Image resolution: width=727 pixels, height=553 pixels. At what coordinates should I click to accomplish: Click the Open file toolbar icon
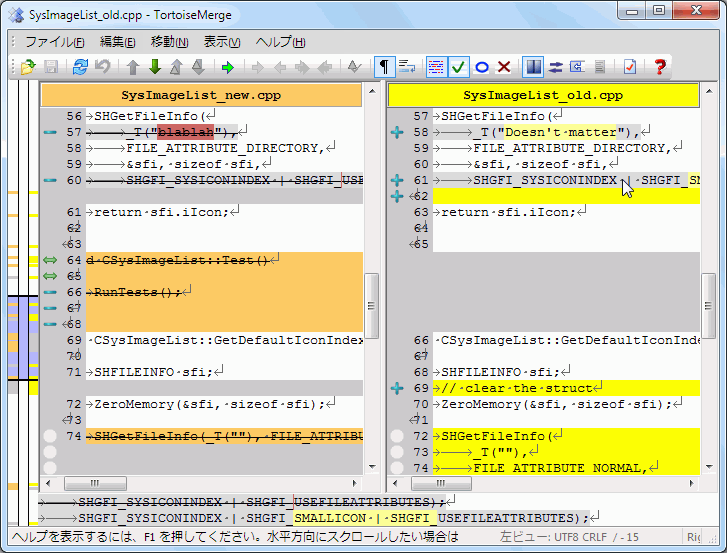tap(28, 67)
